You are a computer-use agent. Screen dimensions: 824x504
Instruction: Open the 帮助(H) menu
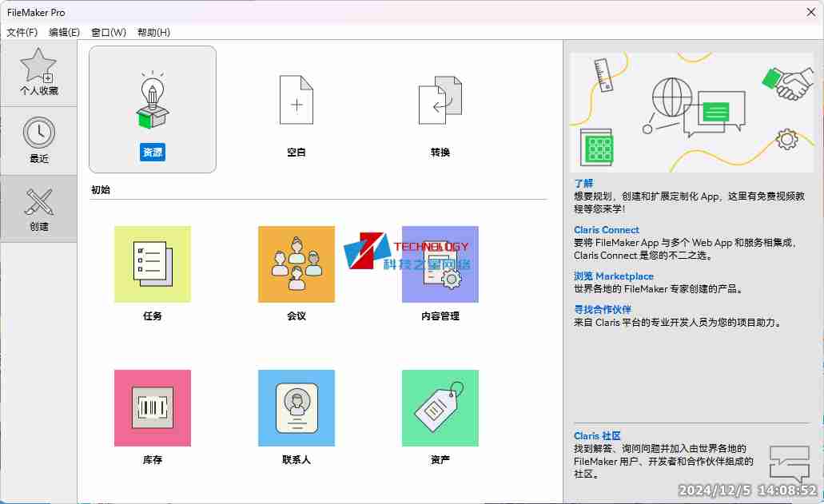tap(152, 32)
